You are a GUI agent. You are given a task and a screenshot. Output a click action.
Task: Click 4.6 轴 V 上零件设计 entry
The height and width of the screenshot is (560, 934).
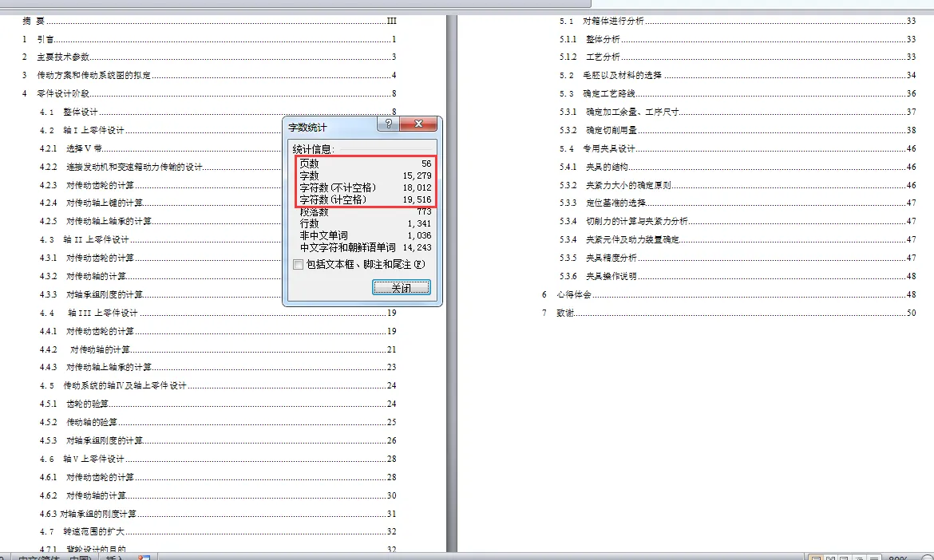point(218,459)
